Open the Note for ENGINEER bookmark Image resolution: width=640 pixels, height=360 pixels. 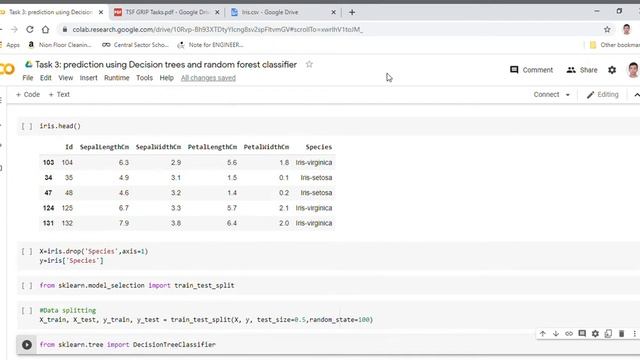click(x=210, y=45)
